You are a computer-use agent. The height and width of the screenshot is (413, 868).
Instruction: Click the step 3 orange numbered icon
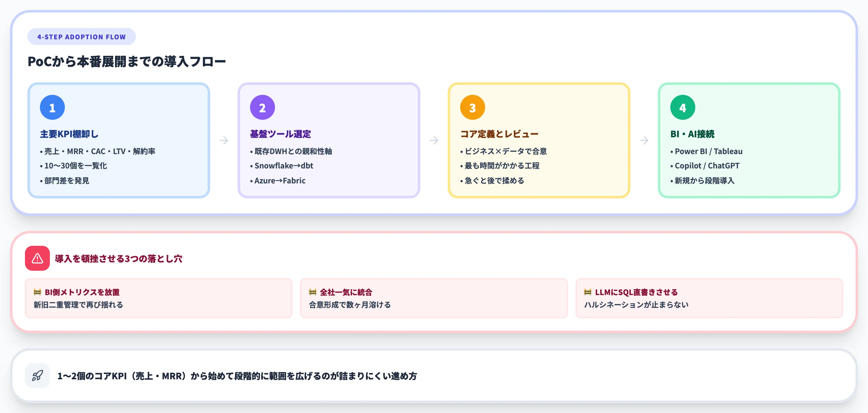[x=472, y=107]
